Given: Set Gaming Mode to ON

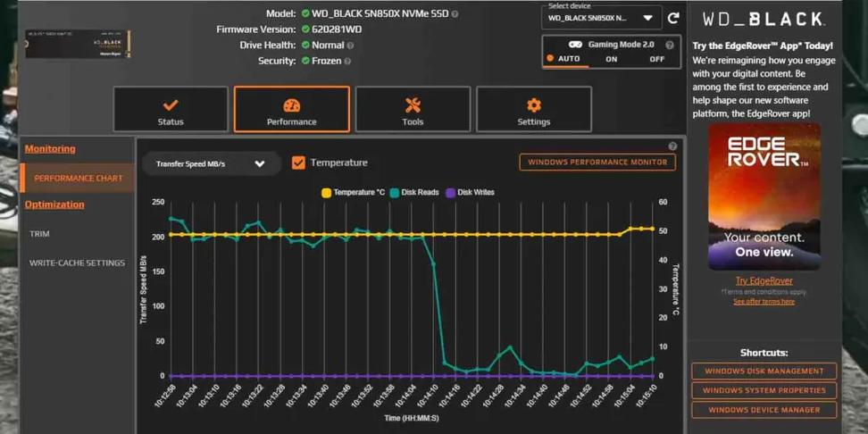Looking at the screenshot, I should tap(612, 59).
